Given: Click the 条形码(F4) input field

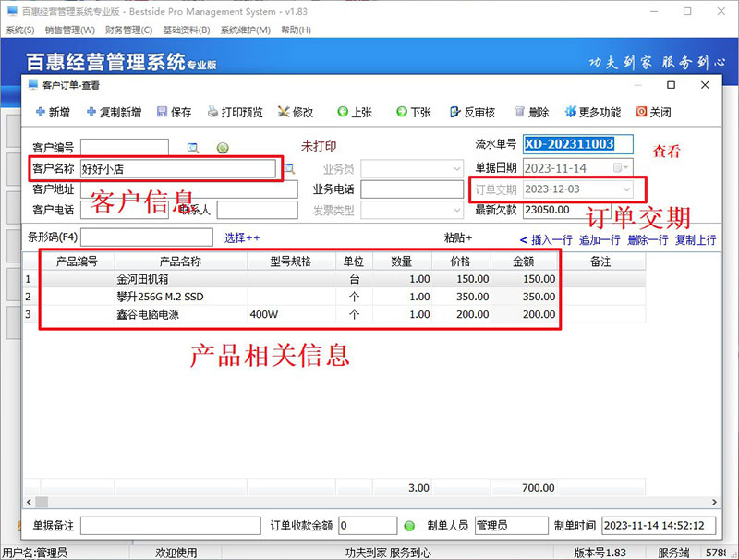Looking at the screenshot, I should pyautogui.click(x=147, y=238).
